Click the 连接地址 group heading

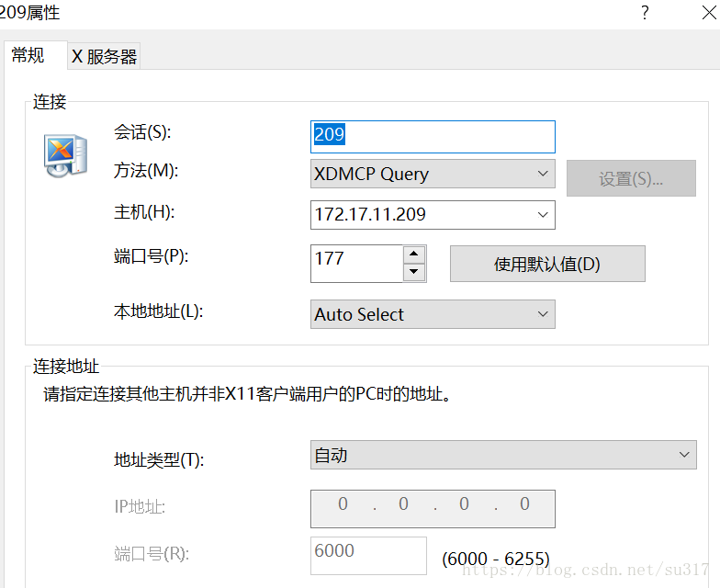click(66, 366)
